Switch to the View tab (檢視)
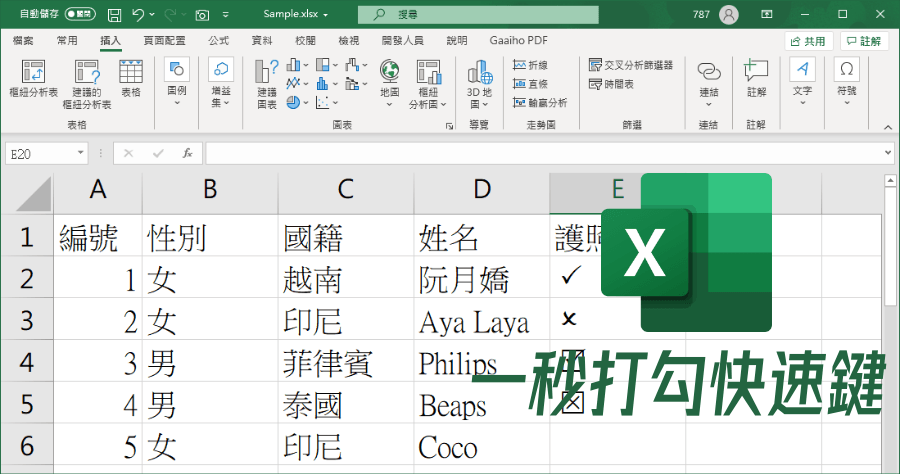Image resolution: width=900 pixels, height=474 pixels. (x=348, y=40)
